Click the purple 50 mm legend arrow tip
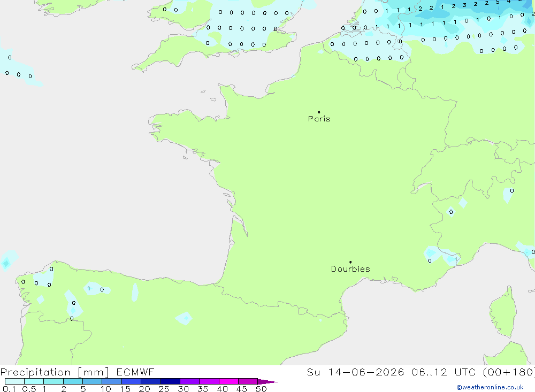 click(267, 381)
